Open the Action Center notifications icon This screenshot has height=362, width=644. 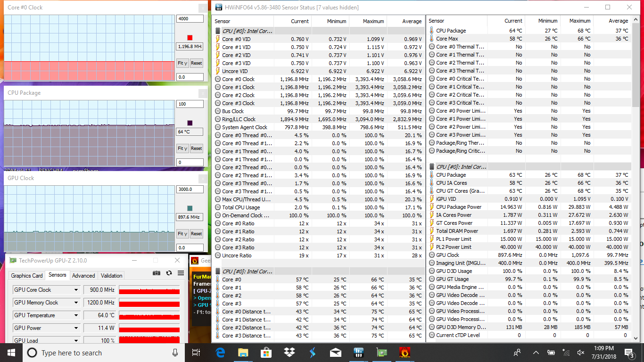click(x=629, y=353)
